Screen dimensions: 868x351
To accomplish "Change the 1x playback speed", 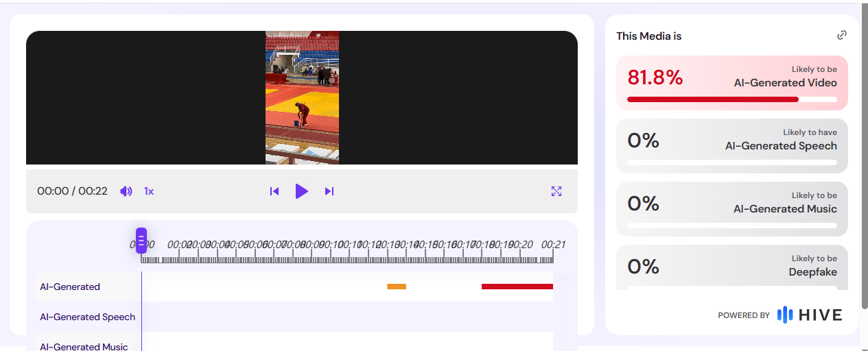I will click(149, 191).
